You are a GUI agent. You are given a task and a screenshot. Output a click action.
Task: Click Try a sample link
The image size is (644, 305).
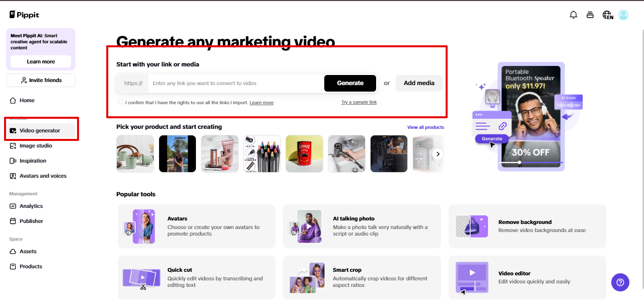pos(359,102)
